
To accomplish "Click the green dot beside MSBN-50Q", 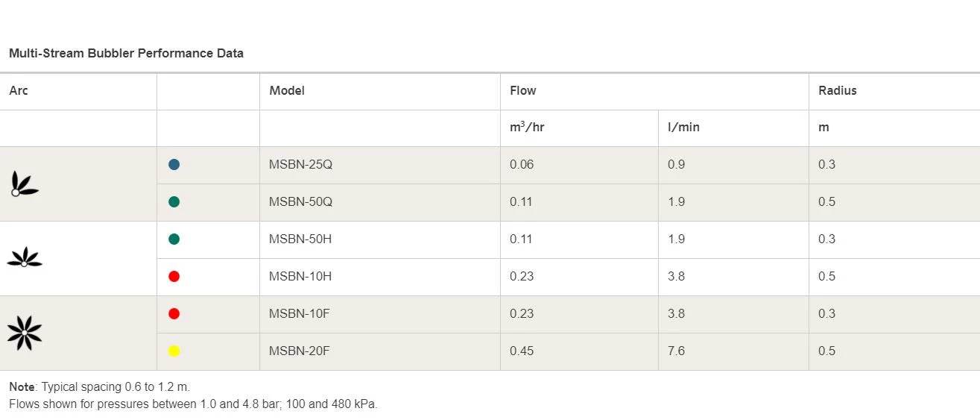I will tap(174, 202).
